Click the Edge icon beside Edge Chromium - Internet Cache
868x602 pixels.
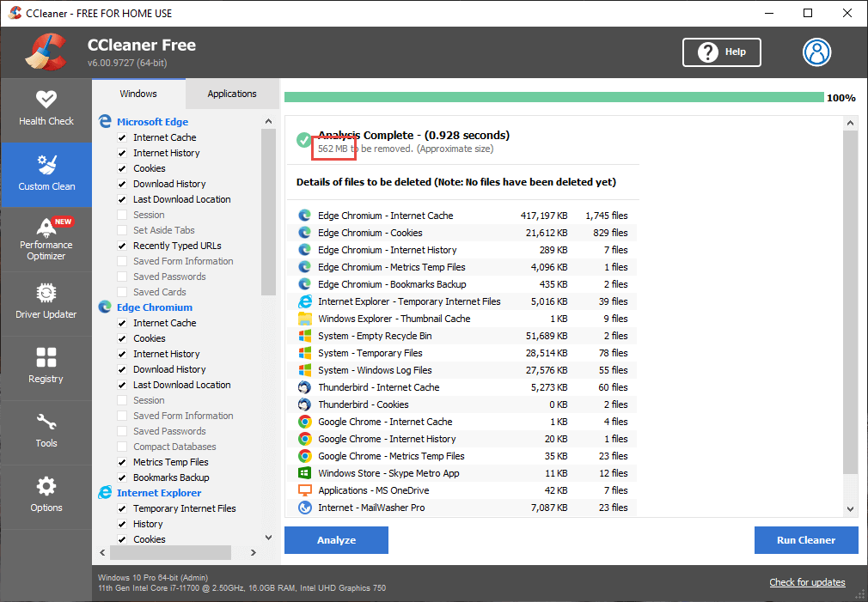tap(304, 216)
